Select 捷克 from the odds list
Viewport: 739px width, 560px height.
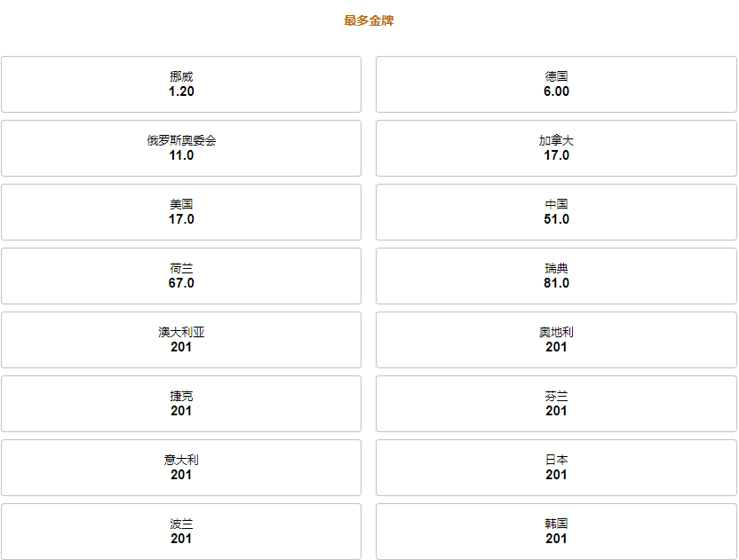182,404
